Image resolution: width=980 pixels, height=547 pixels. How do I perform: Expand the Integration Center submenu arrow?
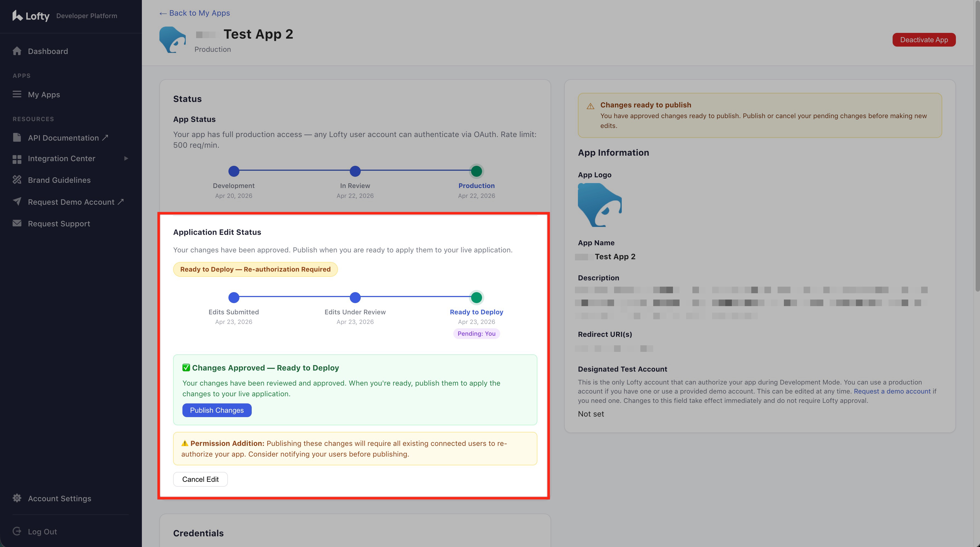click(x=126, y=158)
